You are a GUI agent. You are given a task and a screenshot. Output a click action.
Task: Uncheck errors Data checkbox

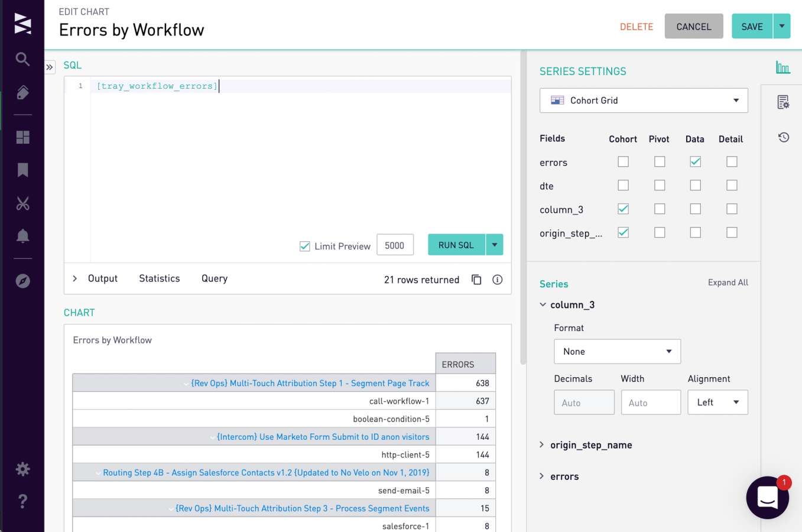click(696, 161)
